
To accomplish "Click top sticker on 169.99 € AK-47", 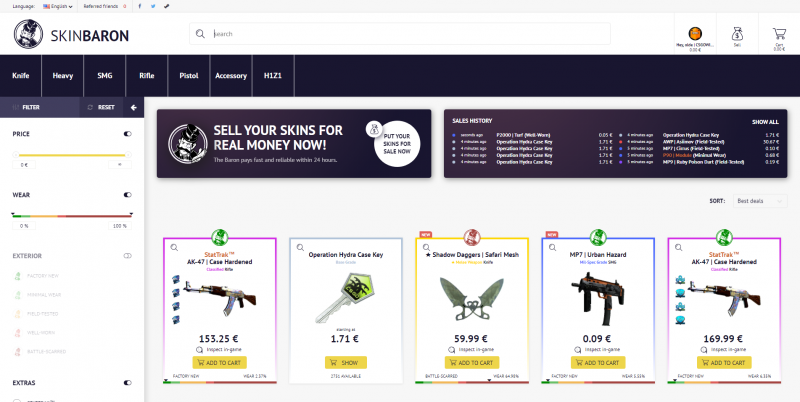I will [x=680, y=280].
